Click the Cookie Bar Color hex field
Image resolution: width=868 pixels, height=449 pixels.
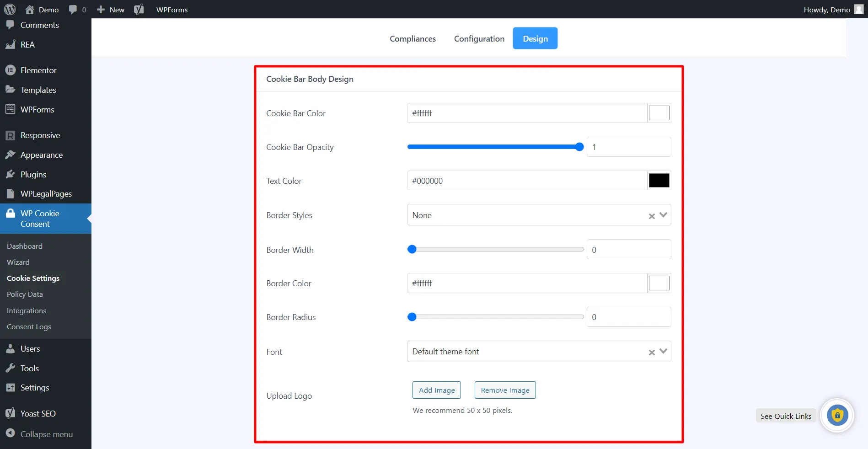coord(527,113)
